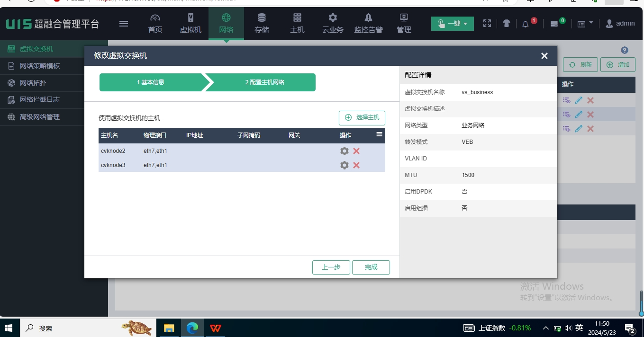Screen dimensions: 644x337
Task: Open alarm bell notifications
Action: (x=526, y=24)
